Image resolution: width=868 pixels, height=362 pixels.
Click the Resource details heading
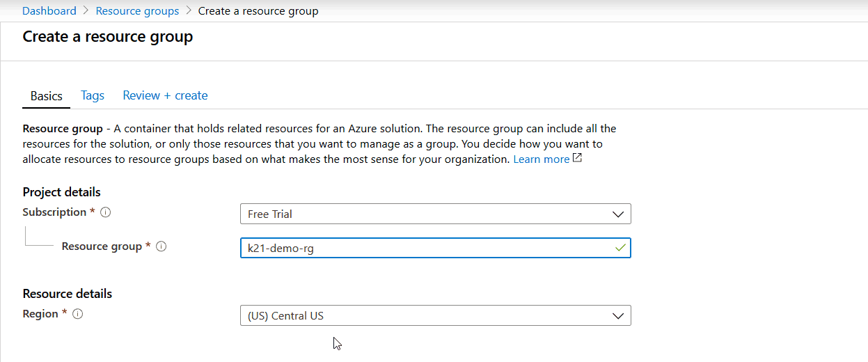pos(68,294)
